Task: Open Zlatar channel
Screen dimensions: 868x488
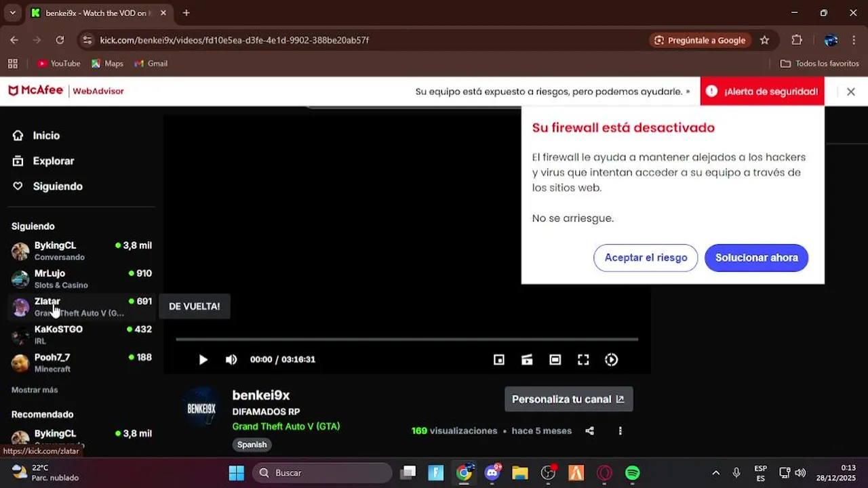Action: click(81, 306)
